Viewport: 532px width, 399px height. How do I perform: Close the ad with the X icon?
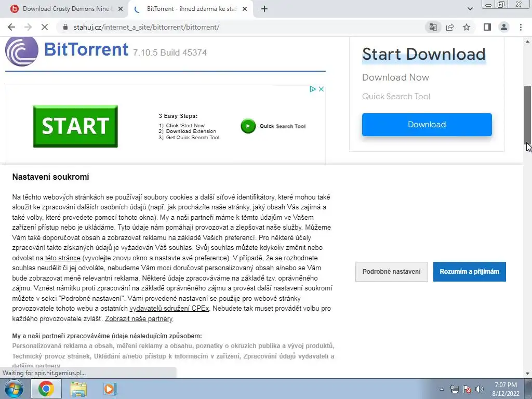pos(321,89)
